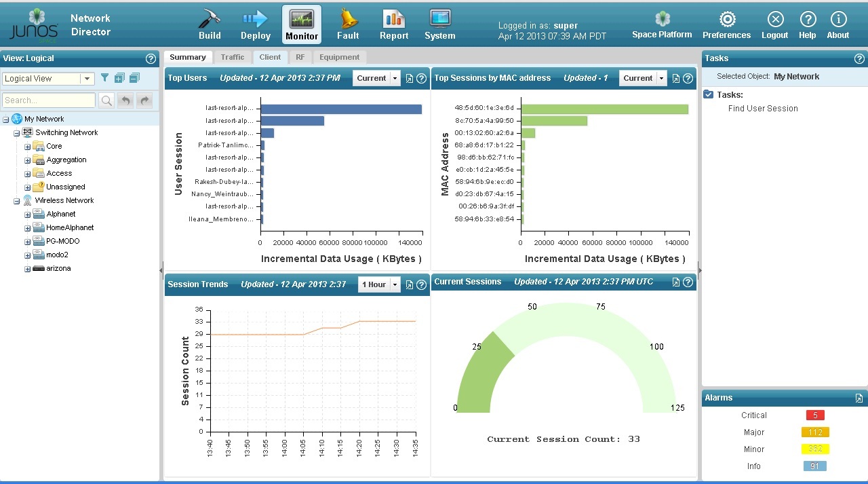Image resolution: width=868 pixels, height=484 pixels.
Task: Open the Top Users Current dropdown
Action: click(x=395, y=78)
